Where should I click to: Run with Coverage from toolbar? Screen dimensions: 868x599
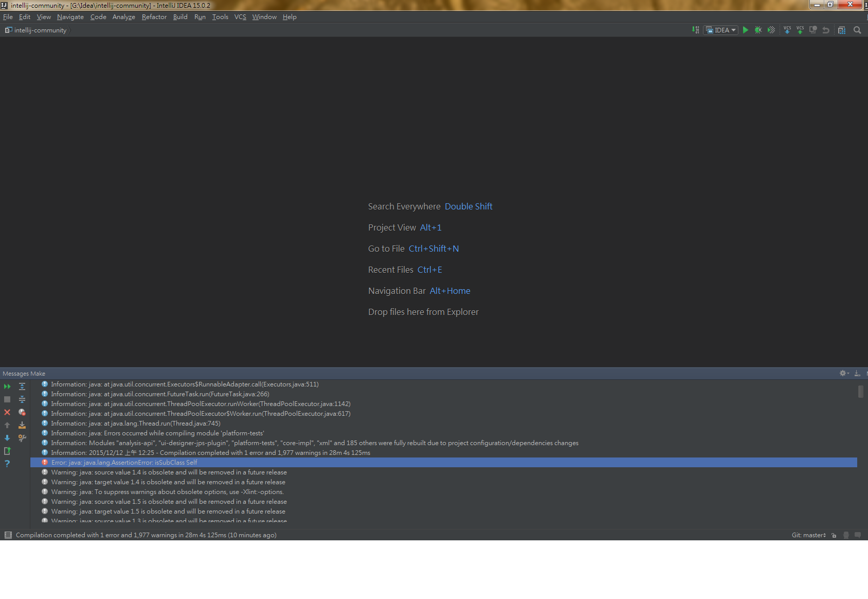point(771,29)
